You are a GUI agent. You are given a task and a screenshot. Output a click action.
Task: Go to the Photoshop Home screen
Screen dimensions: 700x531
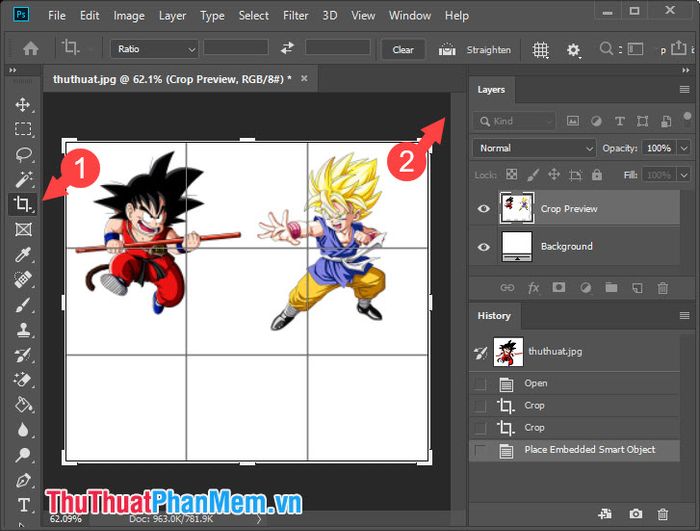(x=30, y=48)
